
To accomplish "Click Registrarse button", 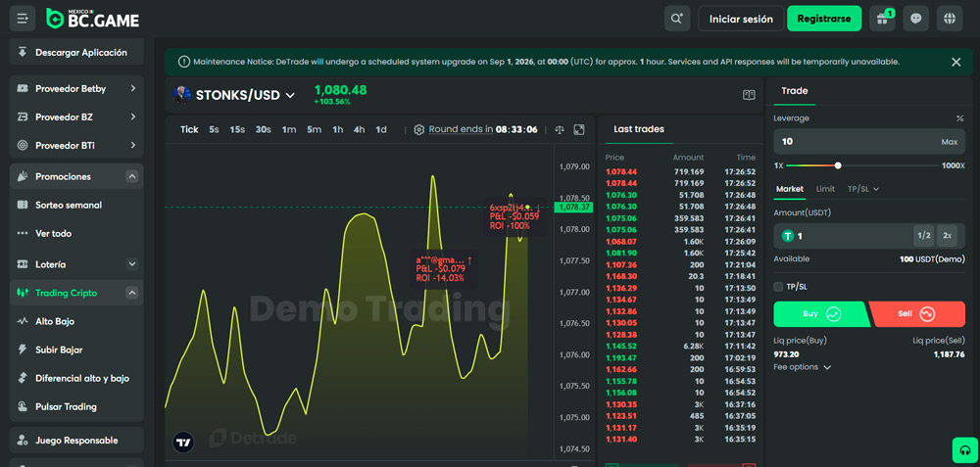I will pyautogui.click(x=824, y=19).
